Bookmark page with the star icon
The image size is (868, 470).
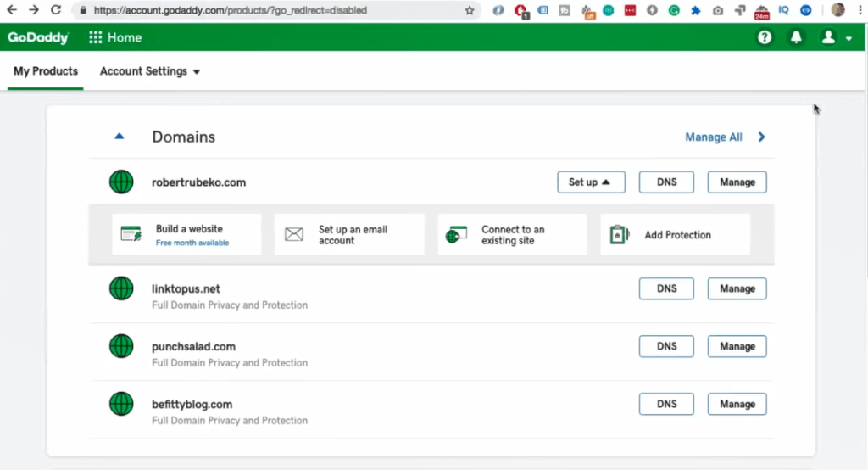click(470, 10)
